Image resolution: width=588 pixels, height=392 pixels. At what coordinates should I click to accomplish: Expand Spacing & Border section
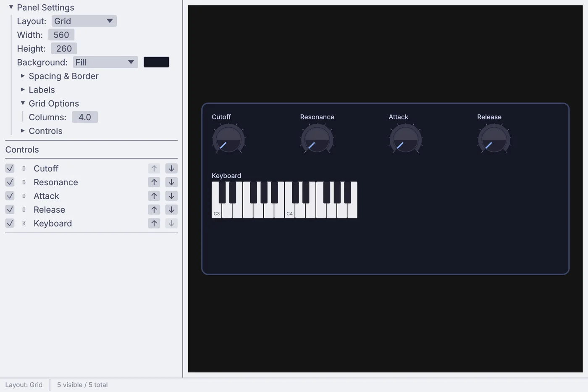coord(23,76)
